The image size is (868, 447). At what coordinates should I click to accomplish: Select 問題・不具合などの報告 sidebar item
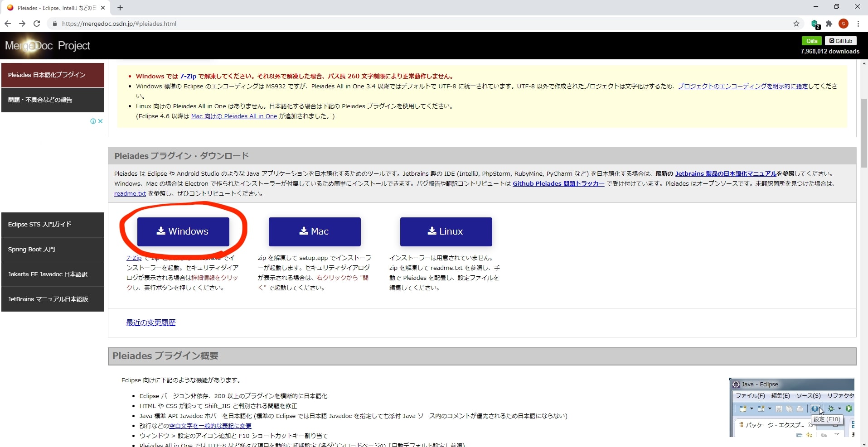(x=53, y=100)
